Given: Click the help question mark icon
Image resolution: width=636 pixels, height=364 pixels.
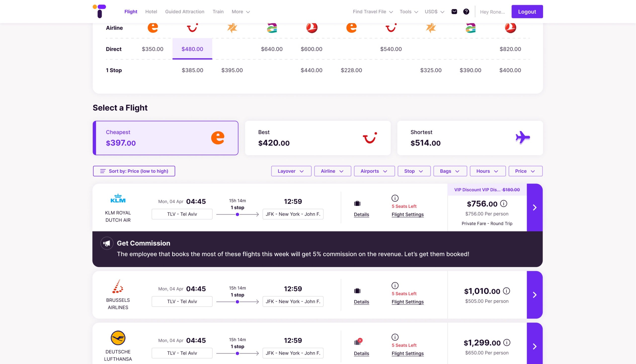Looking at the screenshot, I should click(466, 12).
